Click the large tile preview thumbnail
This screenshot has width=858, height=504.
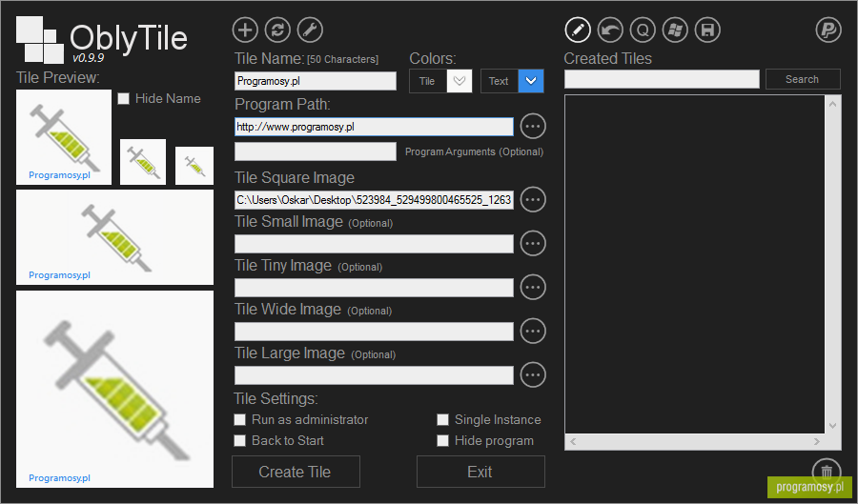point(115,390)
